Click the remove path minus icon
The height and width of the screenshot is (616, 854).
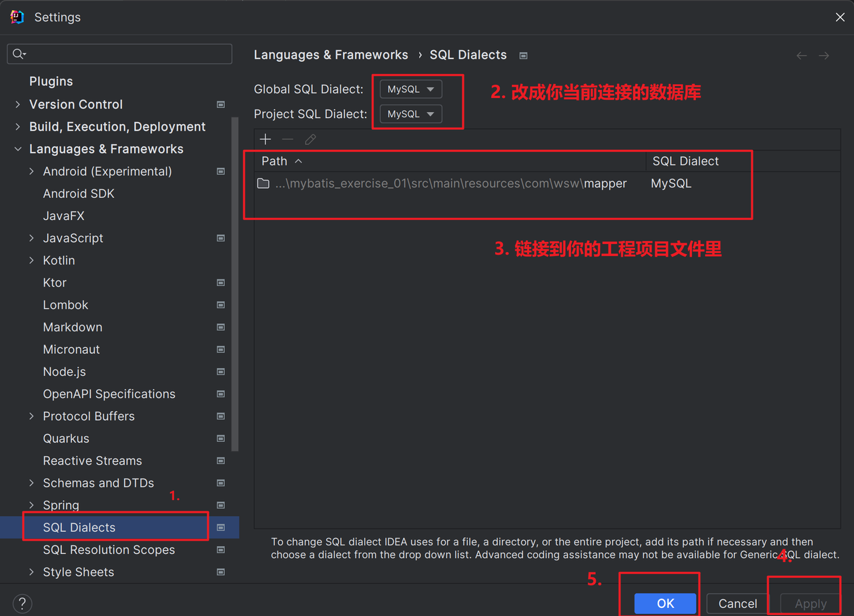tap(288, 139)
